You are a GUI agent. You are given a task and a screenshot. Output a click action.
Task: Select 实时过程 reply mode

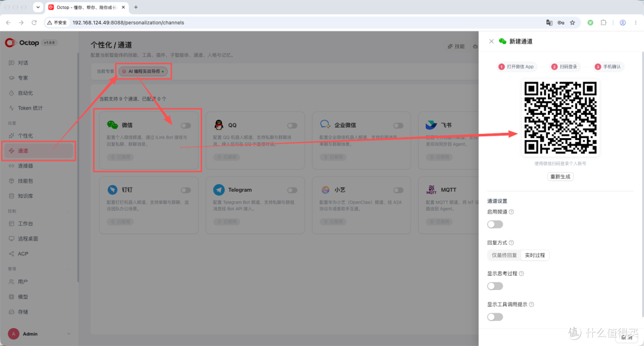click(x=535, y=255)
